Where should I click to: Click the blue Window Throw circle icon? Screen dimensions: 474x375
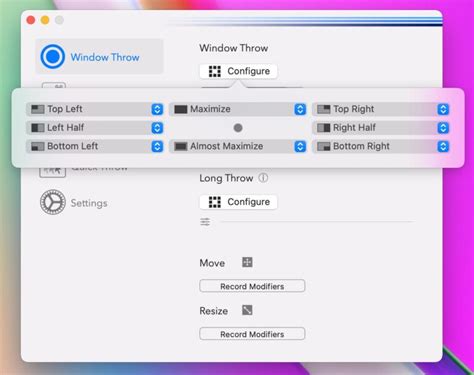click(53, 57)
